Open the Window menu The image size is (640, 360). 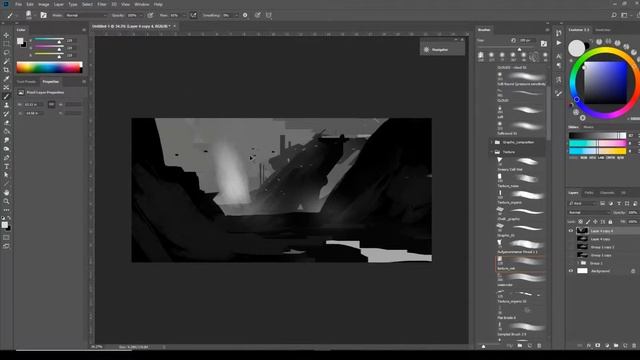(x=142, y=4)
